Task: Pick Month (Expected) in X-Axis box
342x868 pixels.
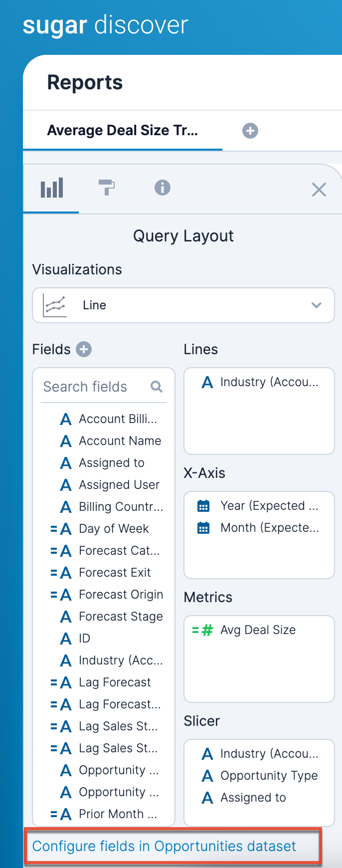Action: [269, 528]
